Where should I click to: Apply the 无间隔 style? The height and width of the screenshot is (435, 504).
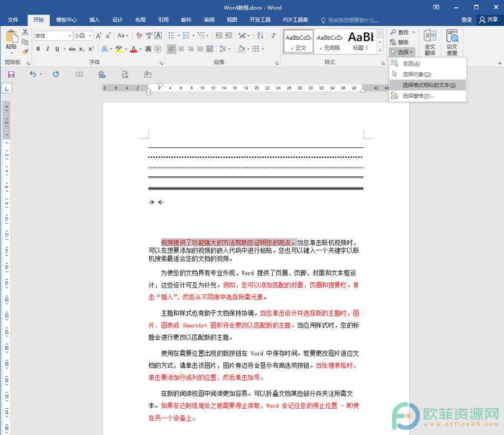(x=329, y=42)
